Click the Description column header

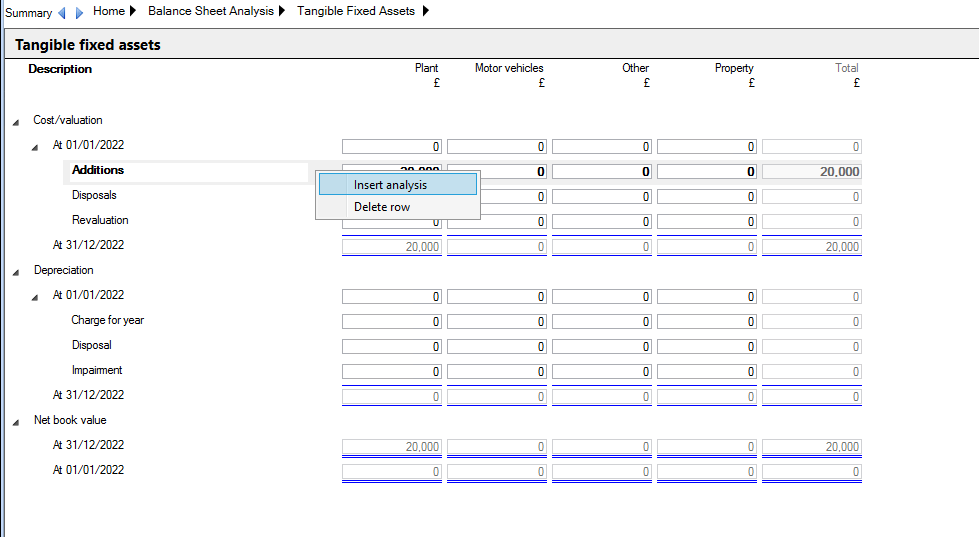[x=60, y=69]
